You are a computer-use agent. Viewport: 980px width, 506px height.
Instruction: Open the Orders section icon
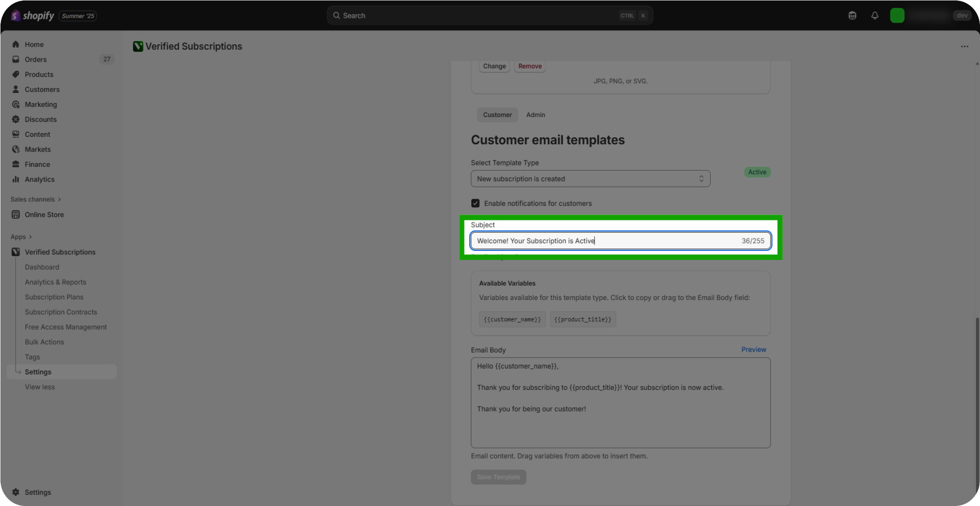(16, 59)
